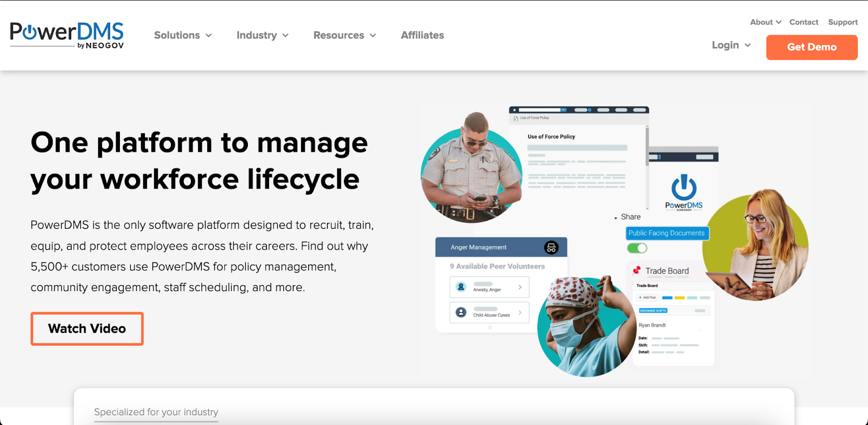Click the Ryan Brandt name in Trade Board

[652, 325]
